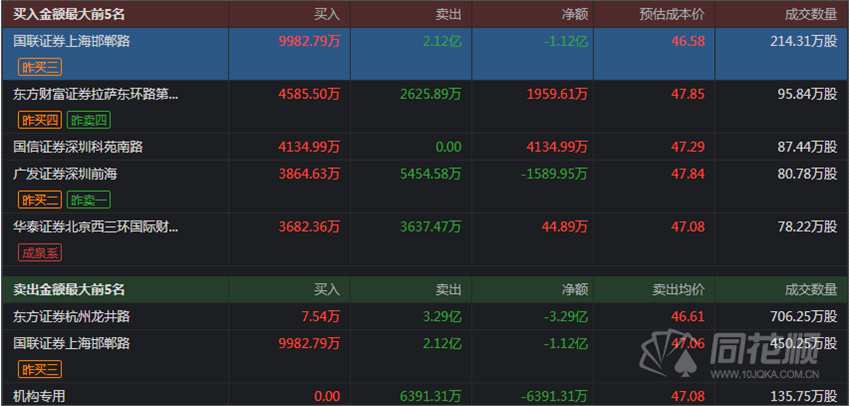Open the 国信证券深圳科苑南路 broker row
Image resolution: width=850 pixels, height=406 pixels.
tap(78, 146)
